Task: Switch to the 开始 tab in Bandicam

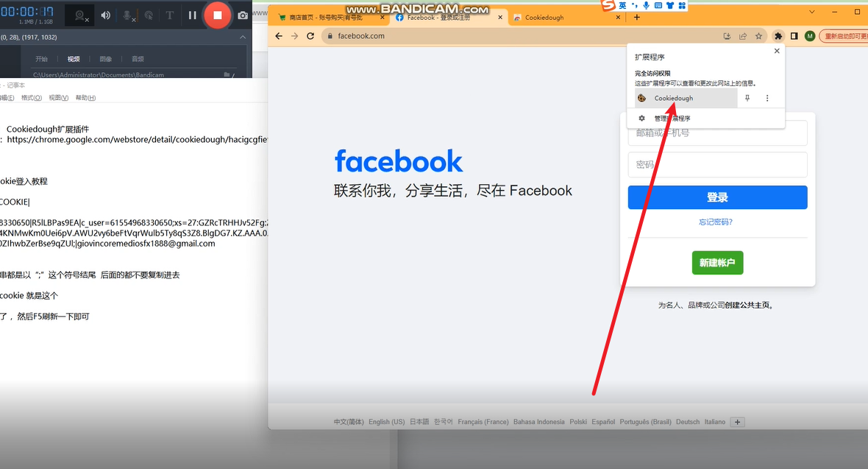Action: pos(41,59)
